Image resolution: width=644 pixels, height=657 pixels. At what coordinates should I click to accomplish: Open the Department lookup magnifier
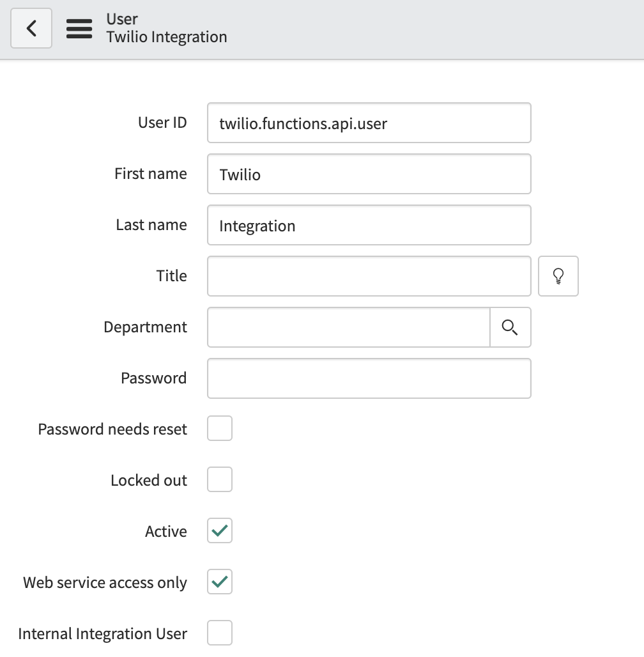click(510, 327)
